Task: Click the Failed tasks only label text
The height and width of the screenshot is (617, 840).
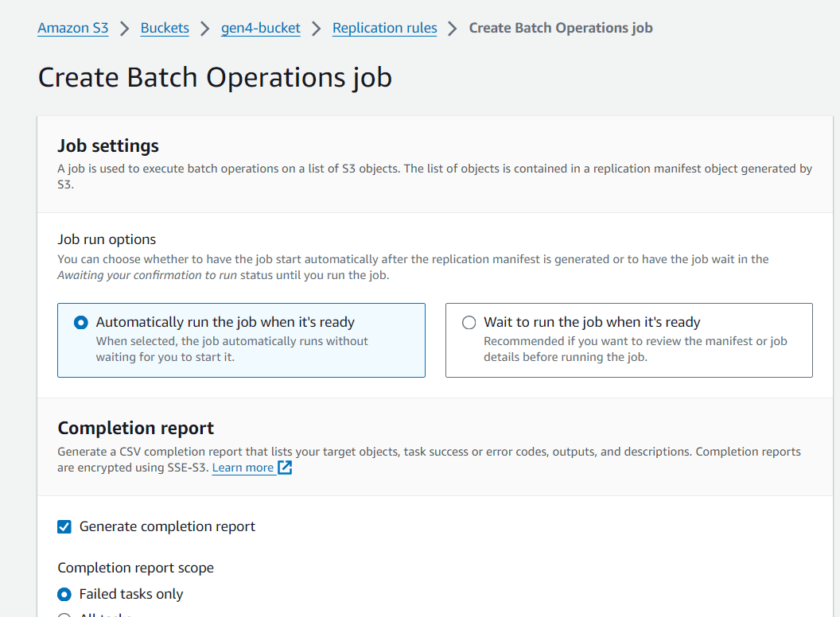Action: 131,594
